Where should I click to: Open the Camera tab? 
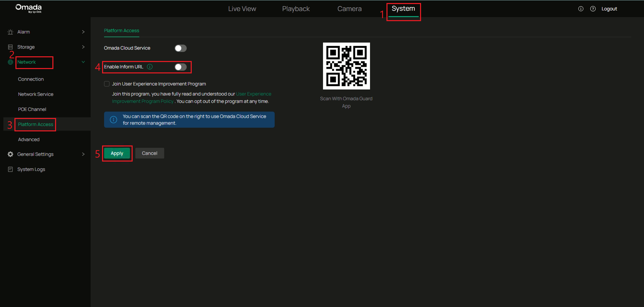[x=349, y=9]
